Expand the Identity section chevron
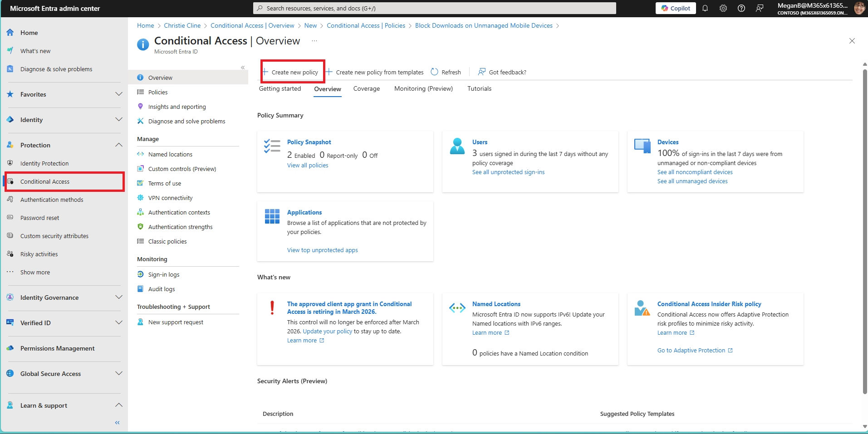The height and width of the screenshot is (434, 868). pyautogui.click(x=119, y=120)
